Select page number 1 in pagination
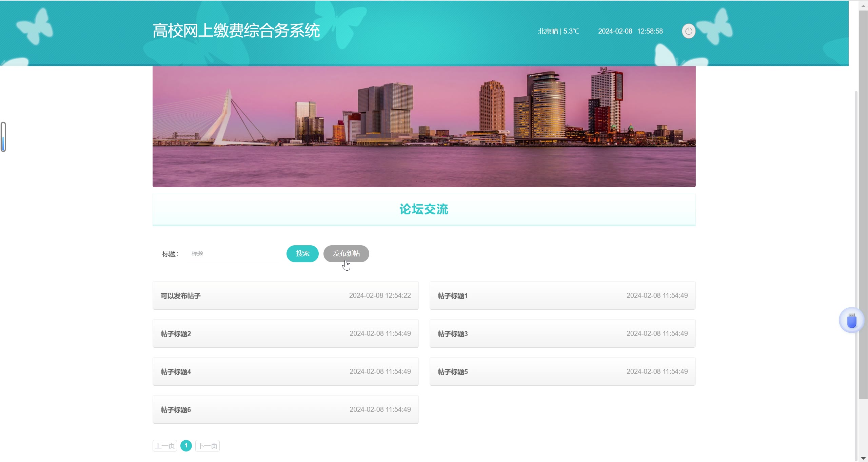 pos(186,446)
